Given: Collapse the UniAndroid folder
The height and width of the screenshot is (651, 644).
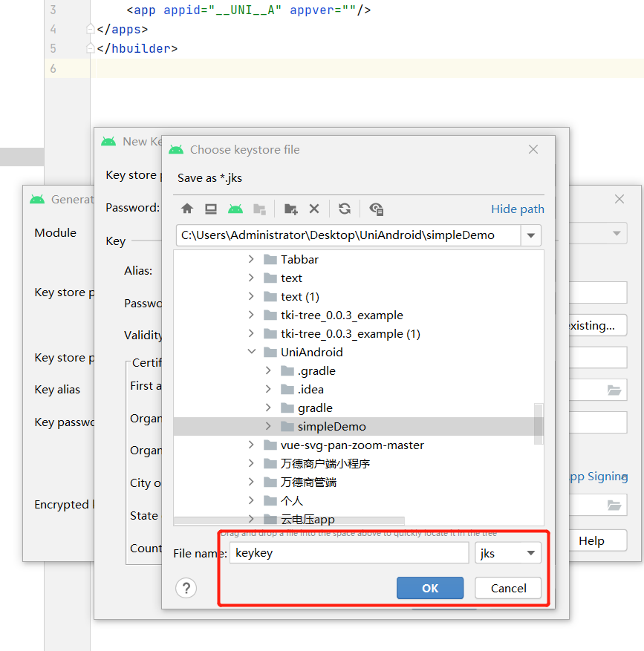Looking at the screenshot, I should [251, 352].
